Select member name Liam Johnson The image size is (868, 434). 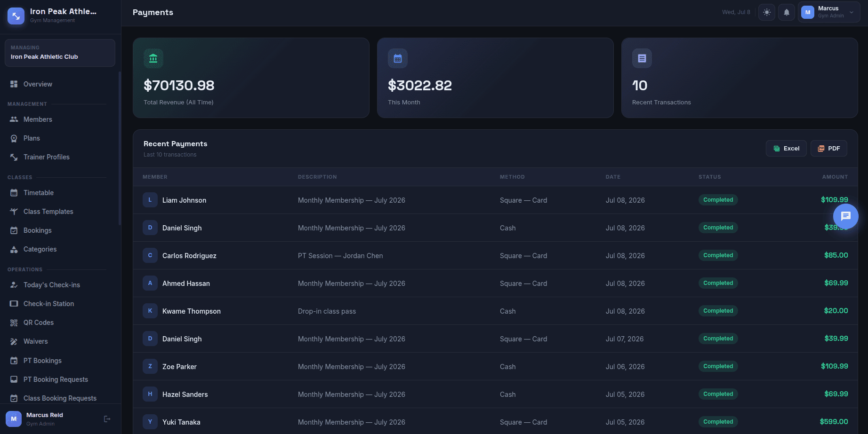(x=184, y=200)
